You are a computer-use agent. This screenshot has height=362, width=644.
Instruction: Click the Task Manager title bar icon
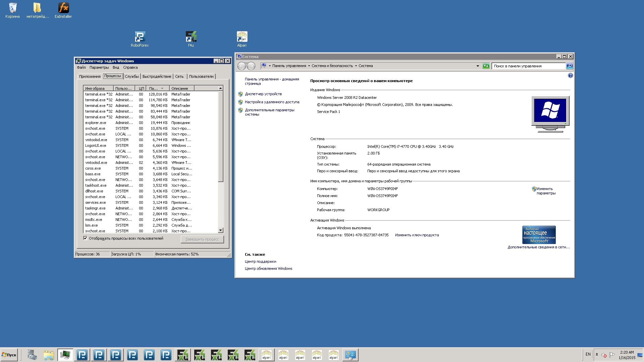(78, 61)
